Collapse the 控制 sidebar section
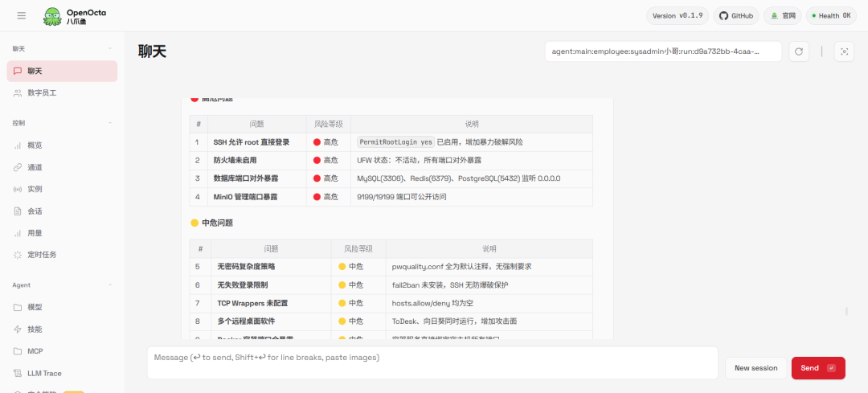The height and width of the screenshot is (393, 868). [x=110, y=123]
